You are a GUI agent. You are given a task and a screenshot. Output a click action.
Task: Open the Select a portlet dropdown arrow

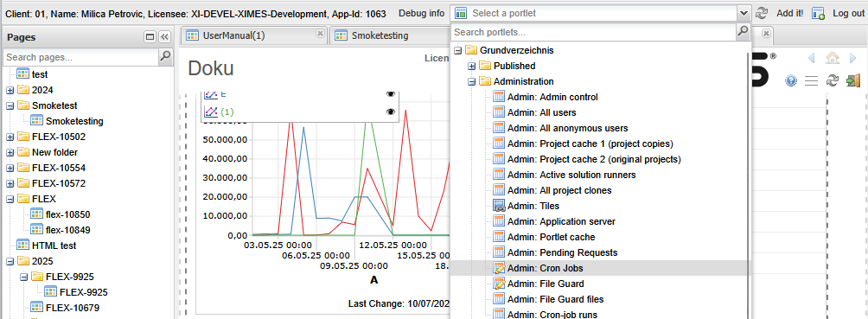[x=744, y=13]
